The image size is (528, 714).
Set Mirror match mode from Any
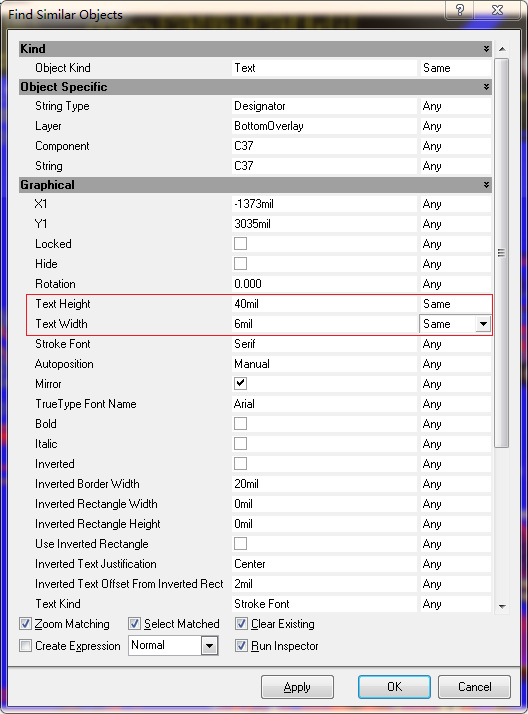[455, 384]
